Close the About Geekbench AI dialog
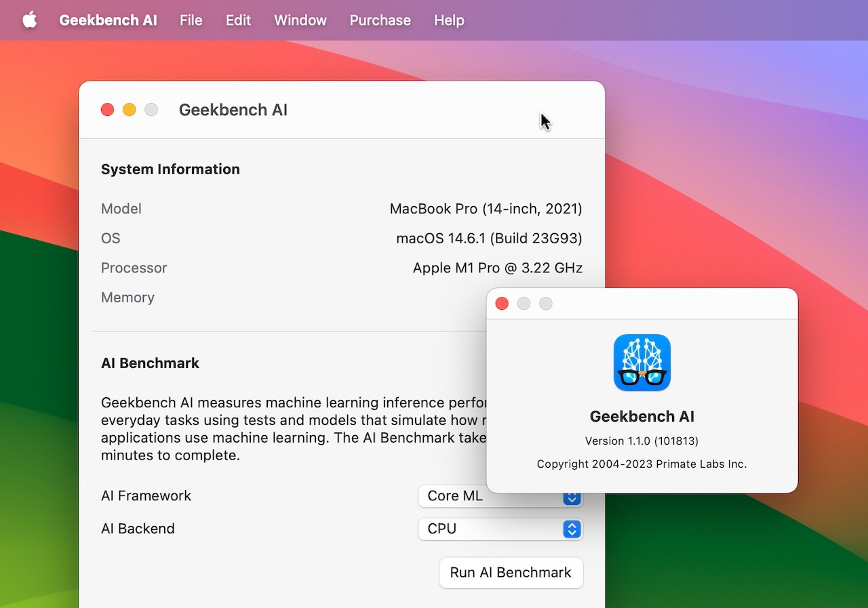 coord(502,304)
